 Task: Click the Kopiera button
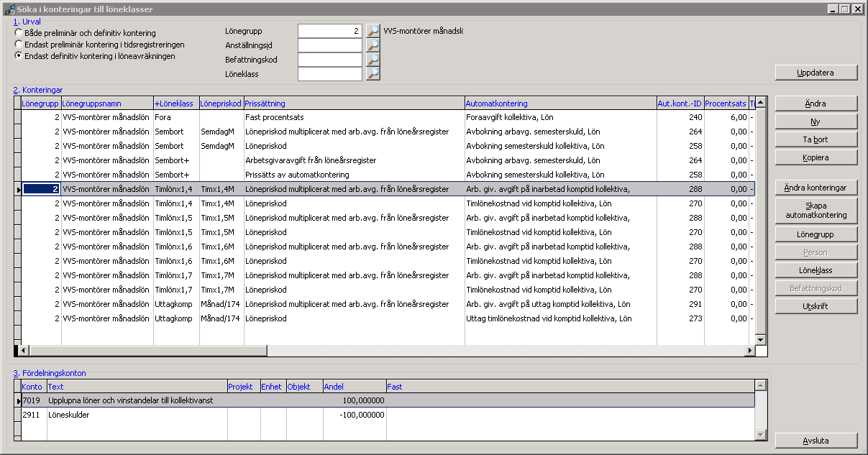point(816,157)
